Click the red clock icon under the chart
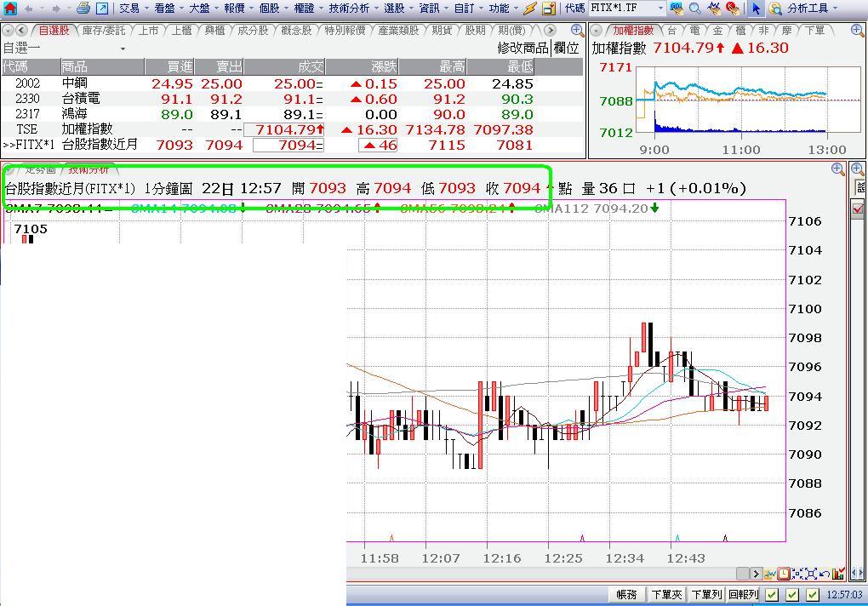The width and height of the screenshot is (868, 606). click(783, 574)
